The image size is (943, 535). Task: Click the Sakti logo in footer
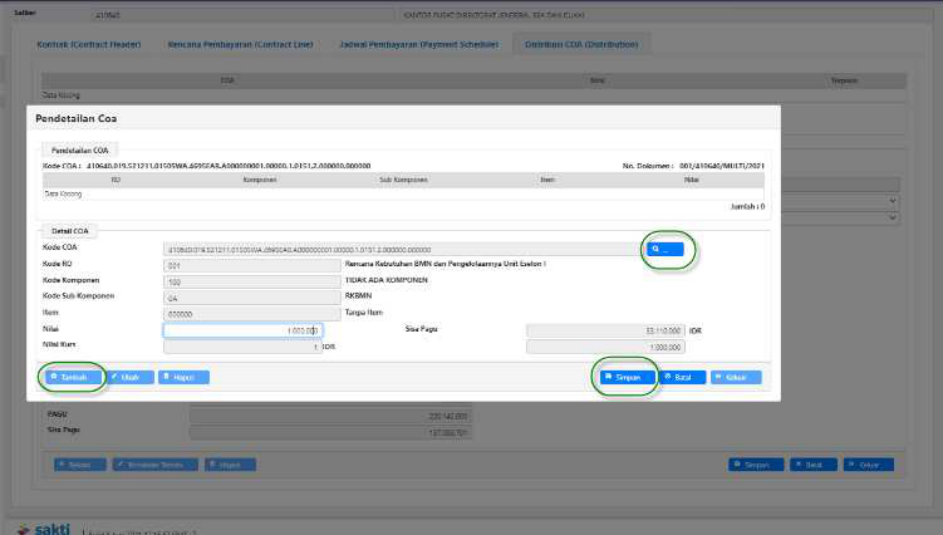coord(45,527)
